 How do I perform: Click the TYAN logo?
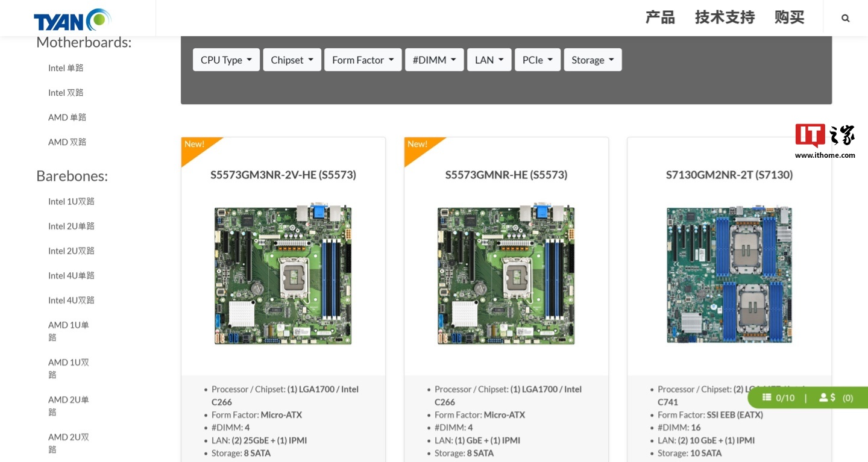pyautogui.click(x=72, y=20)
